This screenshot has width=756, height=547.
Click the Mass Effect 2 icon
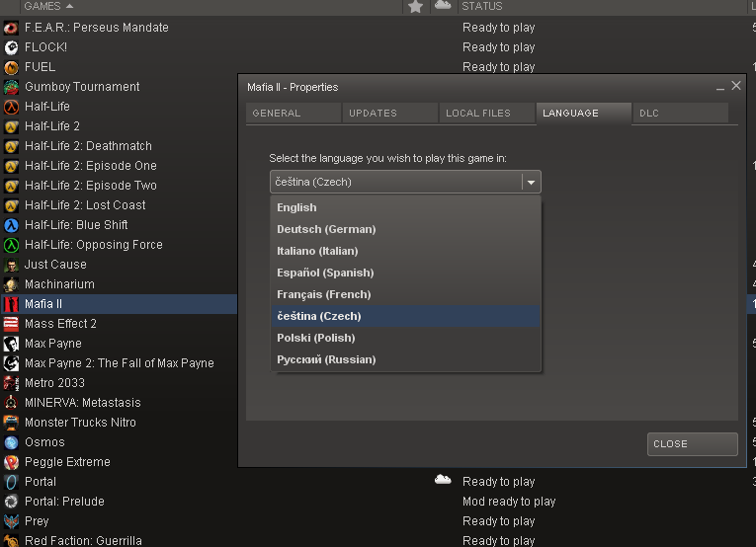click(x=11, y=324)
